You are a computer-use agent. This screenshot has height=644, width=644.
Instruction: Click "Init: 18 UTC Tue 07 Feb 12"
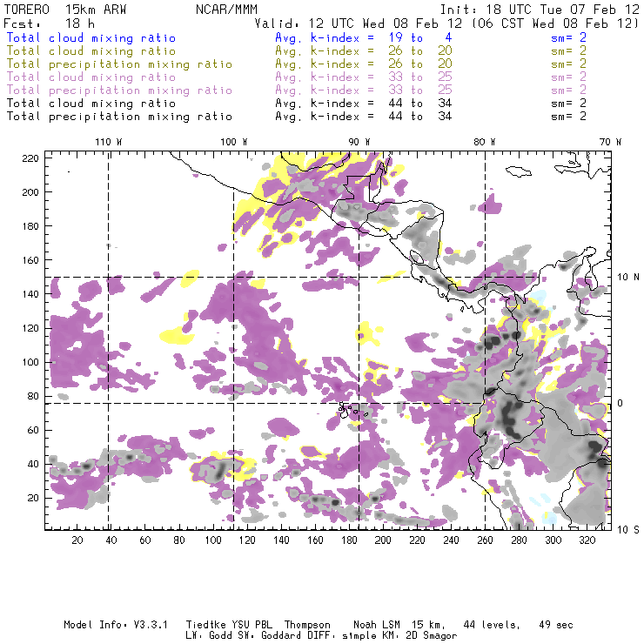[x=540, y=9]
